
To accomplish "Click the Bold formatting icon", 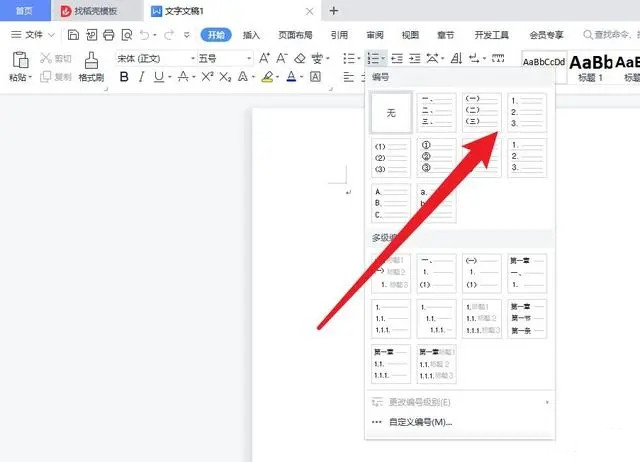I will coord(125,77).
